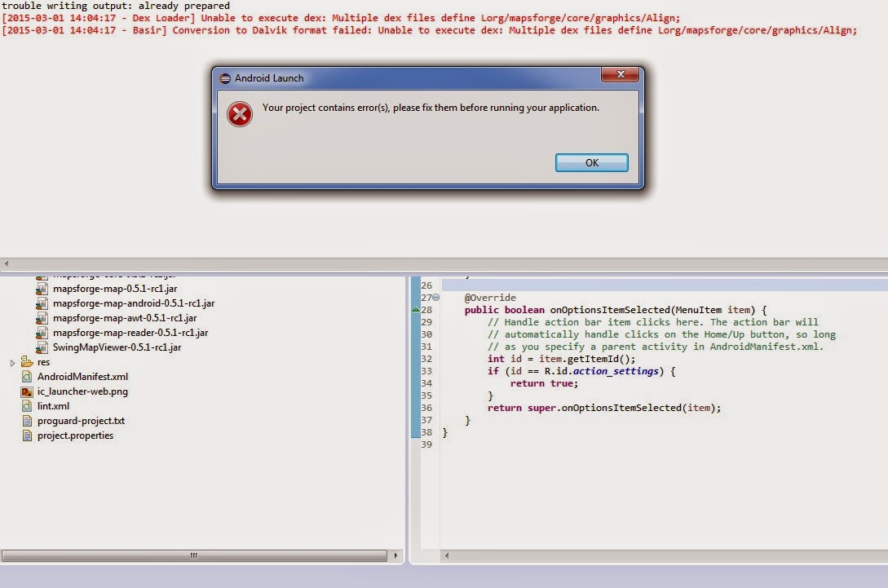The image size is (888, 588).
Task: Close the Android Launch dialog
Action: 620,74
